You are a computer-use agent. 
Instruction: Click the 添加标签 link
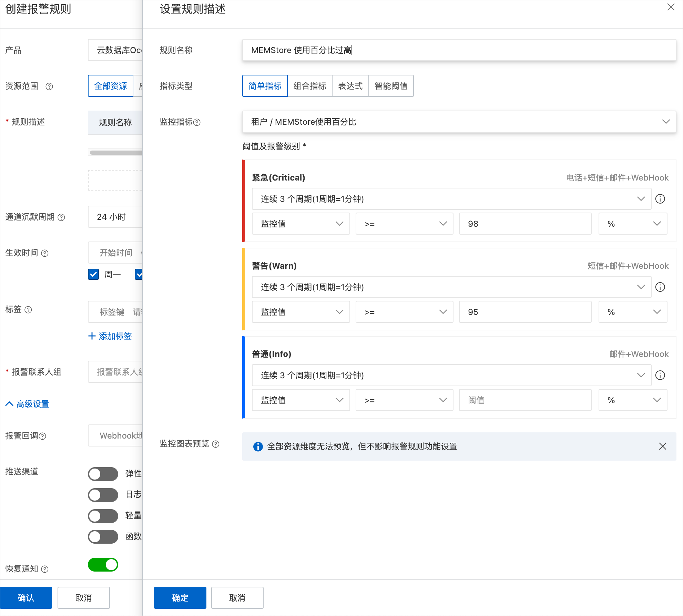[110, 336]
